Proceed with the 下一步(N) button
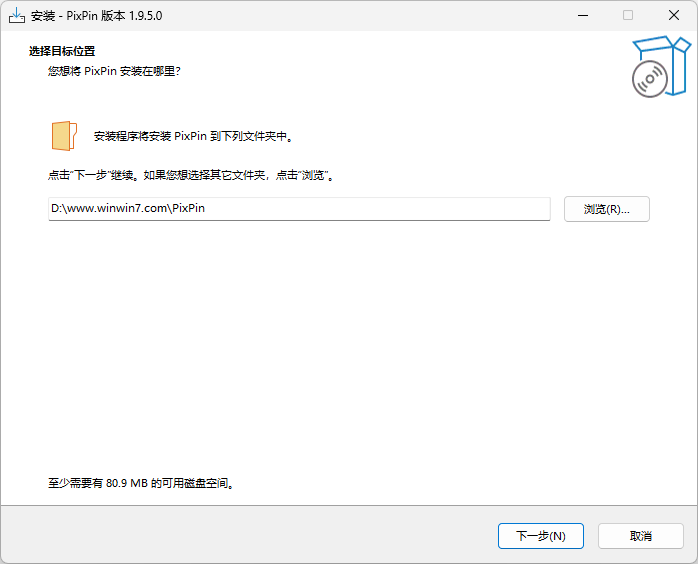 [540, 536]
